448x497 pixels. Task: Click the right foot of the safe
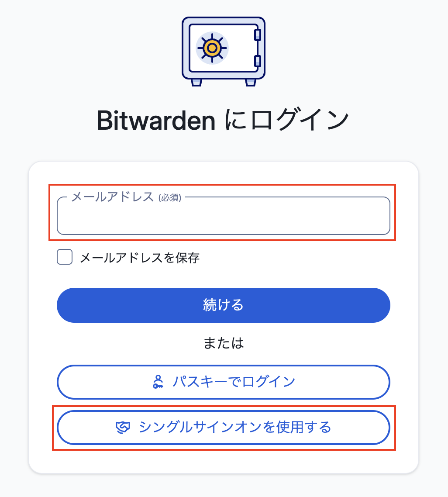250,82
